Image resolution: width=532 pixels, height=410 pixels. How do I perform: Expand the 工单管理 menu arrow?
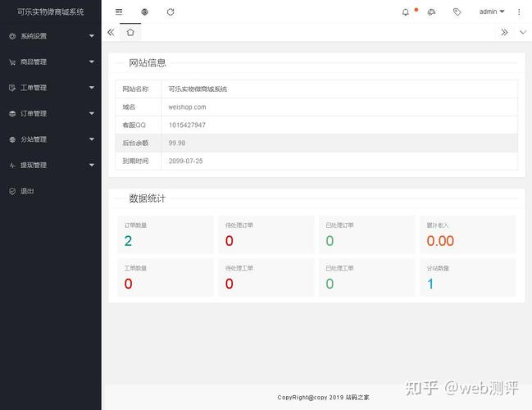point(92,87)
